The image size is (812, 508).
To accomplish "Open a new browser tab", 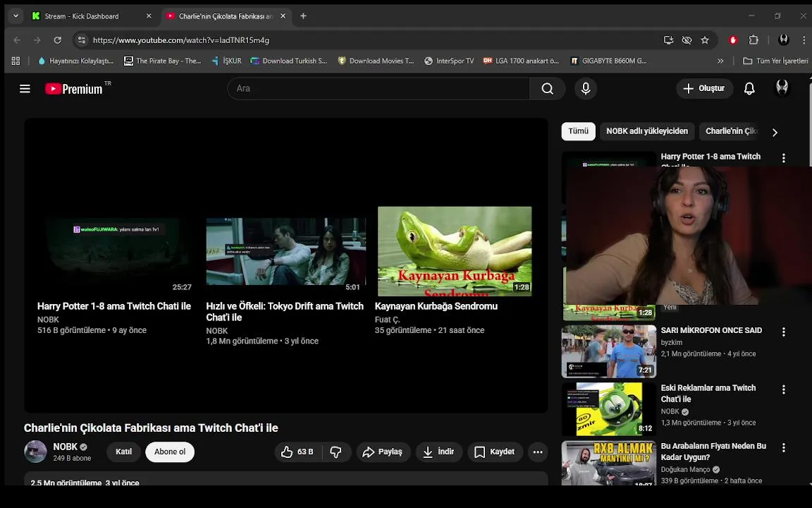I will 304,16.
